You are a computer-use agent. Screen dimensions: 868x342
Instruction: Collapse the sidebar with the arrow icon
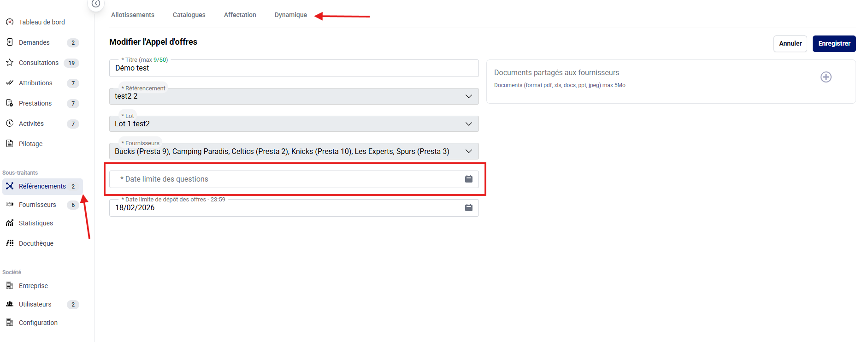tap(96, 4)
